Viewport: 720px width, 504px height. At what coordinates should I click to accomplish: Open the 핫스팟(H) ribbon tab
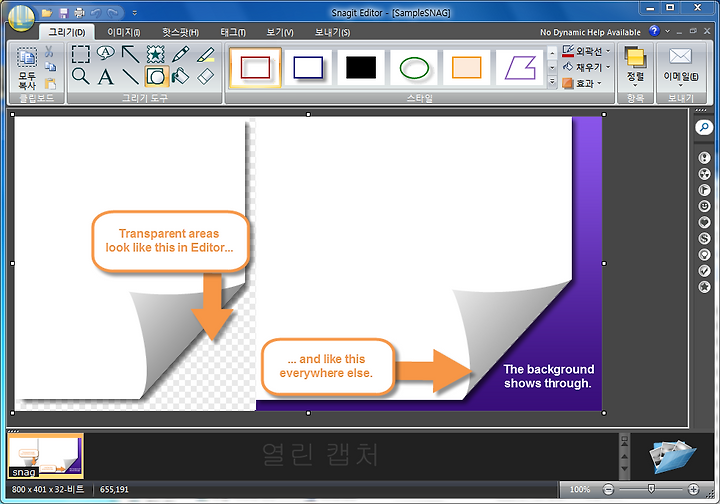tap(180, 32)
